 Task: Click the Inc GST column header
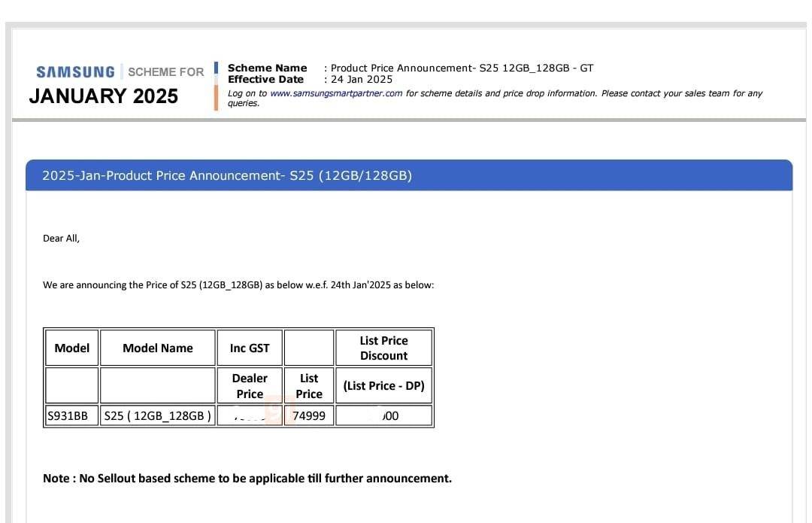[250, 348]
